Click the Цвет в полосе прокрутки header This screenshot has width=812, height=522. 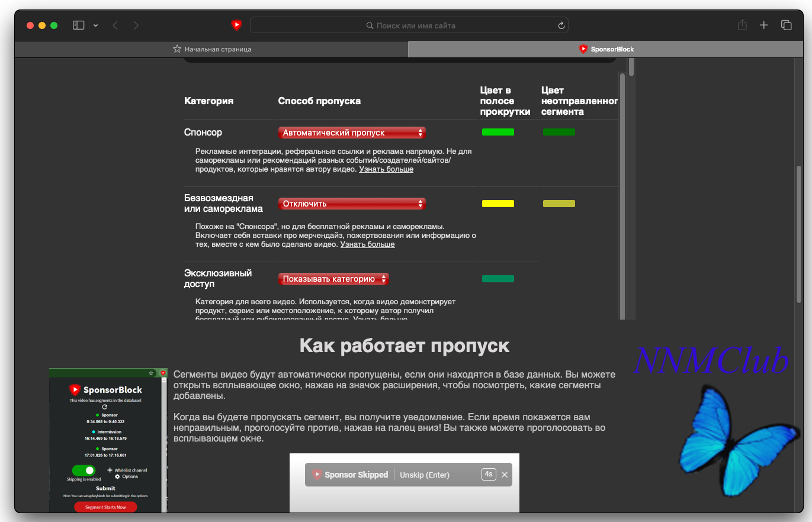click(x=505, y=101)
